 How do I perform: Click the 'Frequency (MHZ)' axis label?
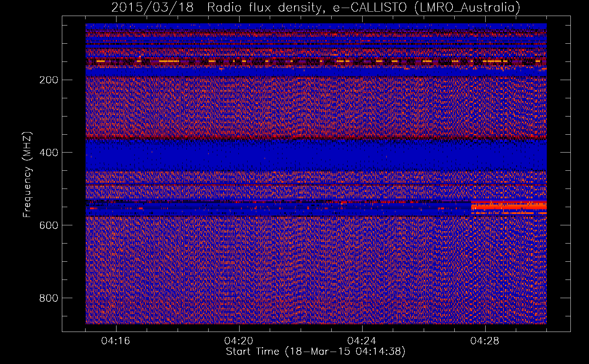[27, 175]
